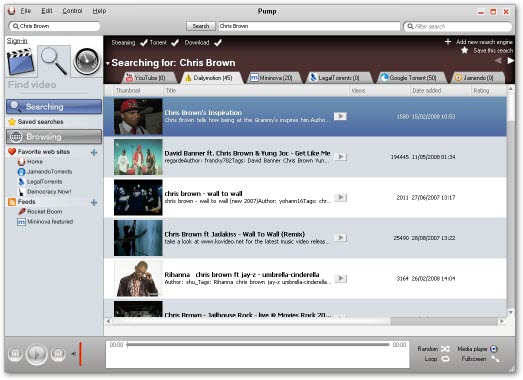Image resolution: width=523 pixels, height=380 pixels.
Task: Open the Edit menu
Action: pyautogui.click(x=47, y=11)
